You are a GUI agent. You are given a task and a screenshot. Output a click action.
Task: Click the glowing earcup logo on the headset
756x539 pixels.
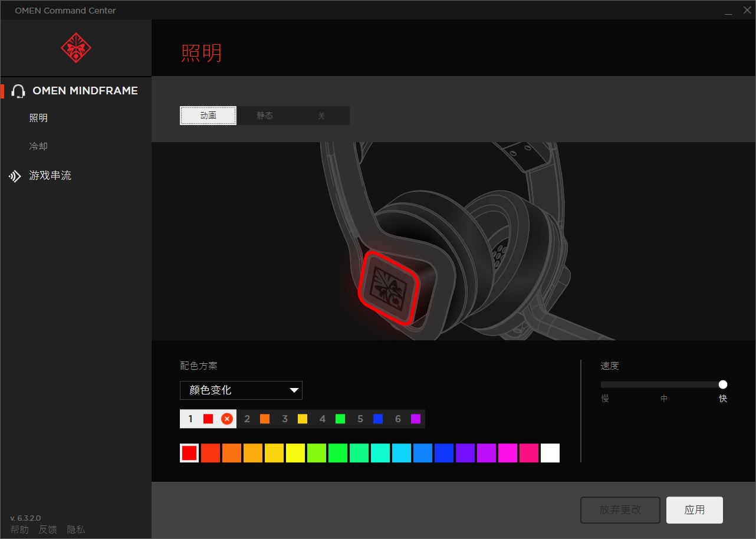pyautogui.click(x=389, y=287)
